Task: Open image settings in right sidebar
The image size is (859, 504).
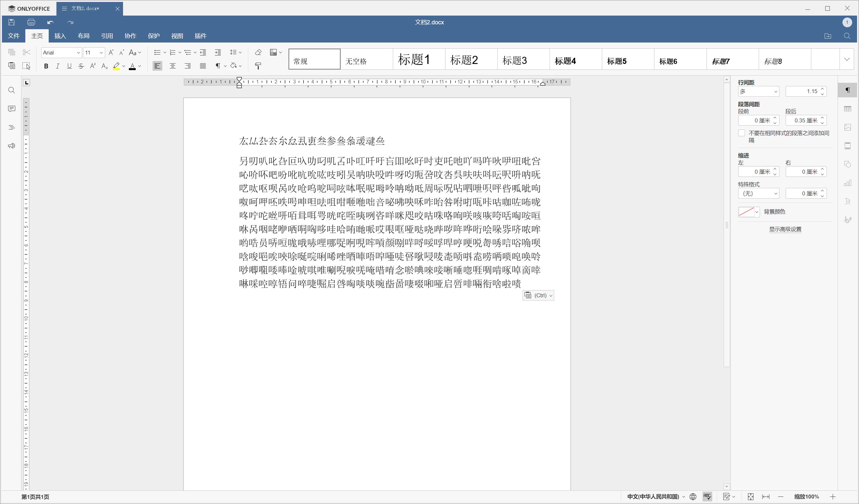Action: click(x=848, y=127)
